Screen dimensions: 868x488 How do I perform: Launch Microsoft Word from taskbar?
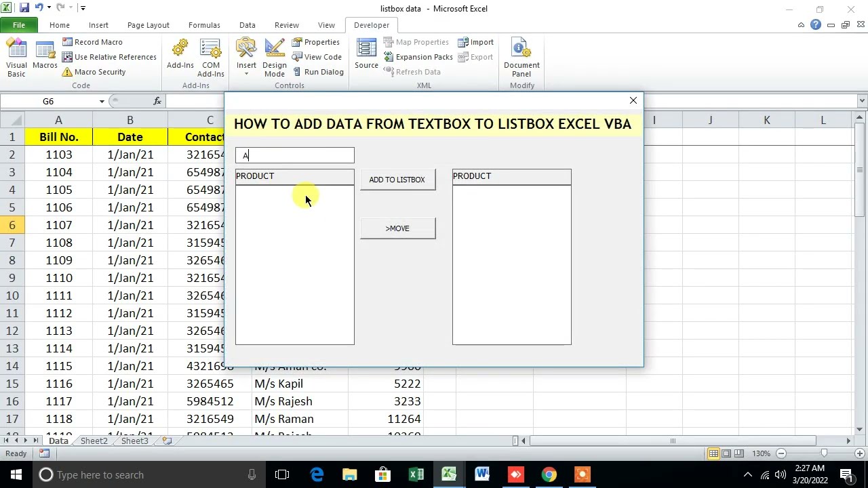point(482,474)
